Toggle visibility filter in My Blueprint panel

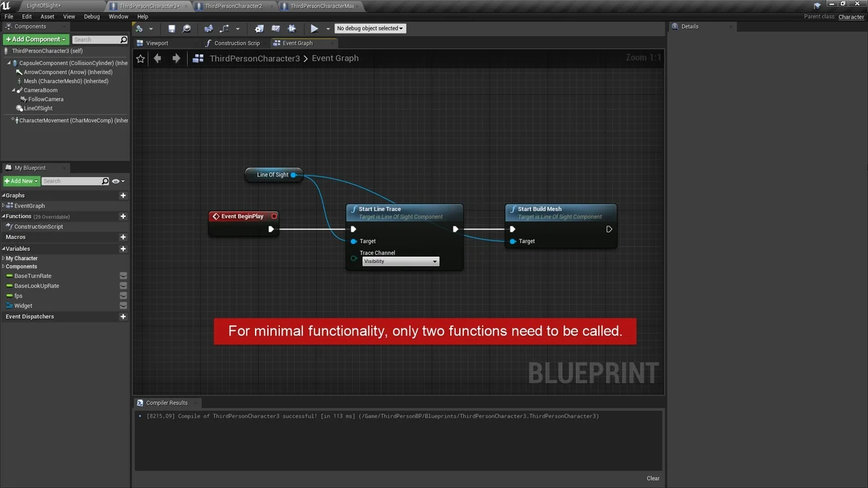(115, 181)
